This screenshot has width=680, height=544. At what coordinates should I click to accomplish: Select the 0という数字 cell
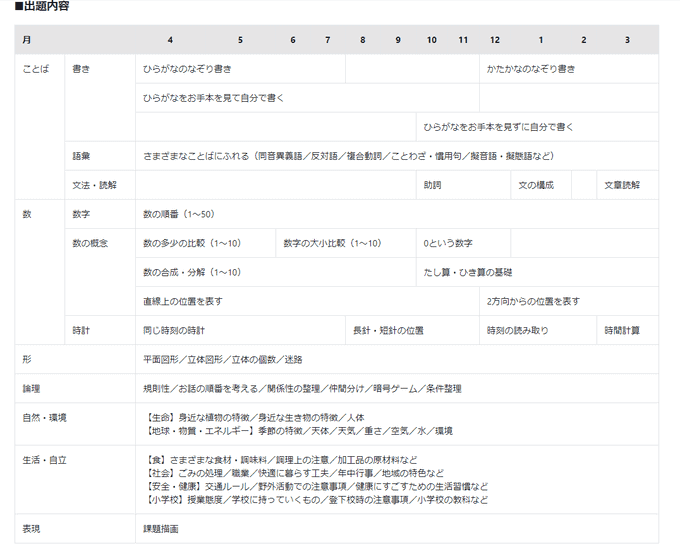(x=448, y=243)
